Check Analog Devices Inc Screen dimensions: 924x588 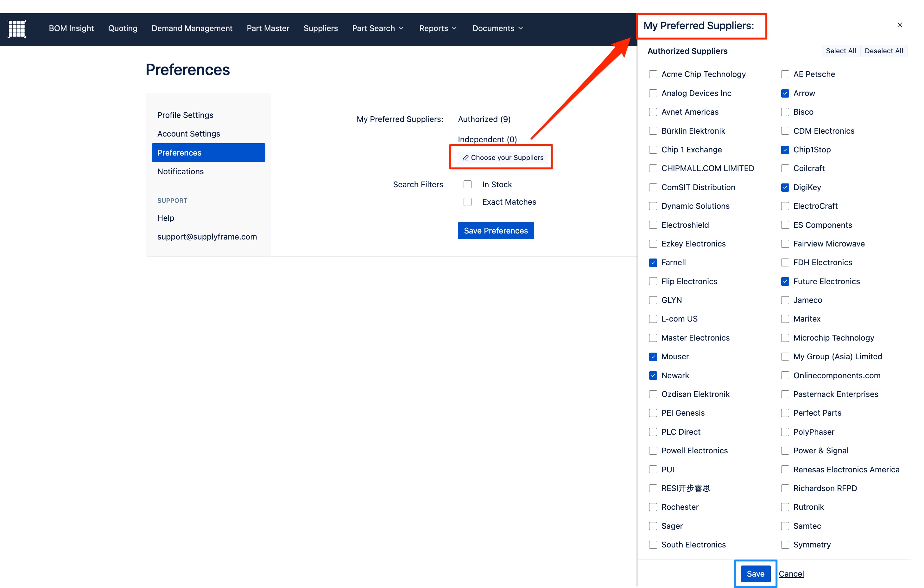(653, 93)
